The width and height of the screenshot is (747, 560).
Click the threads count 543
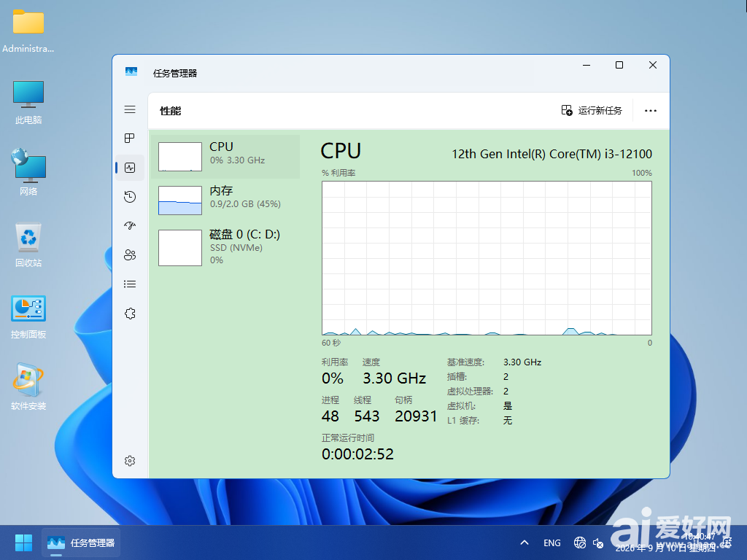pyautogui.click(x=367, y=416)
